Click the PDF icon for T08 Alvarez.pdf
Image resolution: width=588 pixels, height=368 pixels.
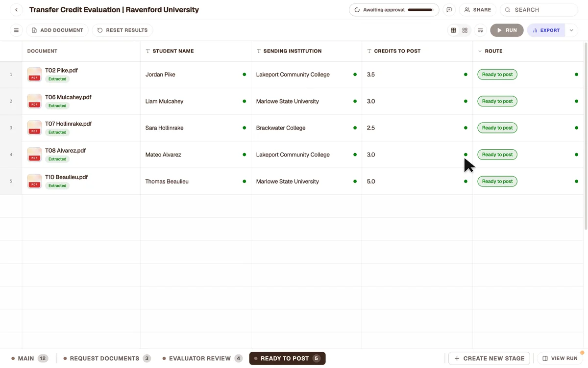point(34,155)
